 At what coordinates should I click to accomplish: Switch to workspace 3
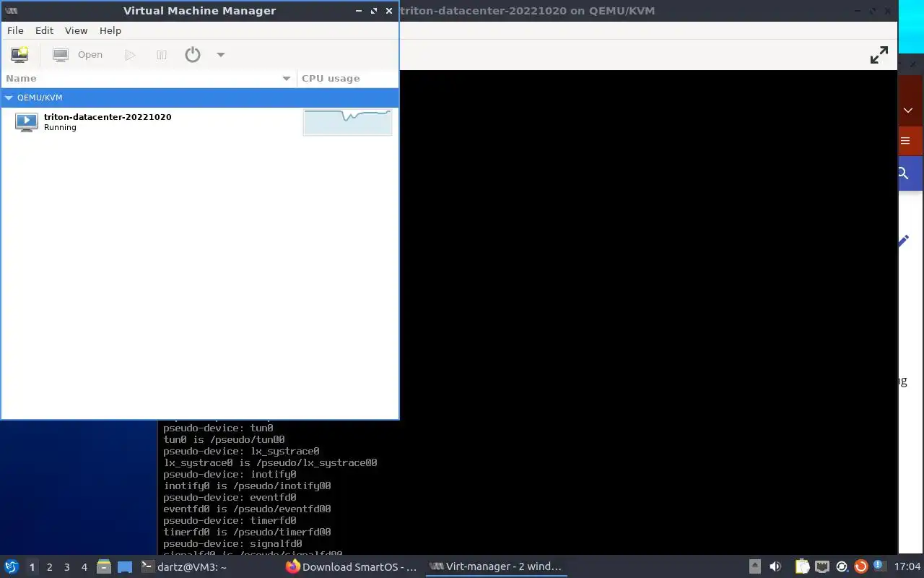coord(66,567)
